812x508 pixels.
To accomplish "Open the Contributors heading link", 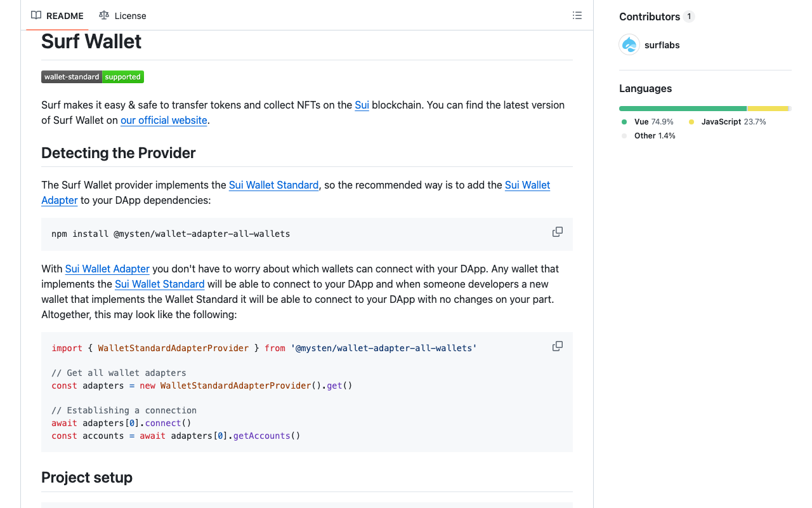I will tap(650, 17).
